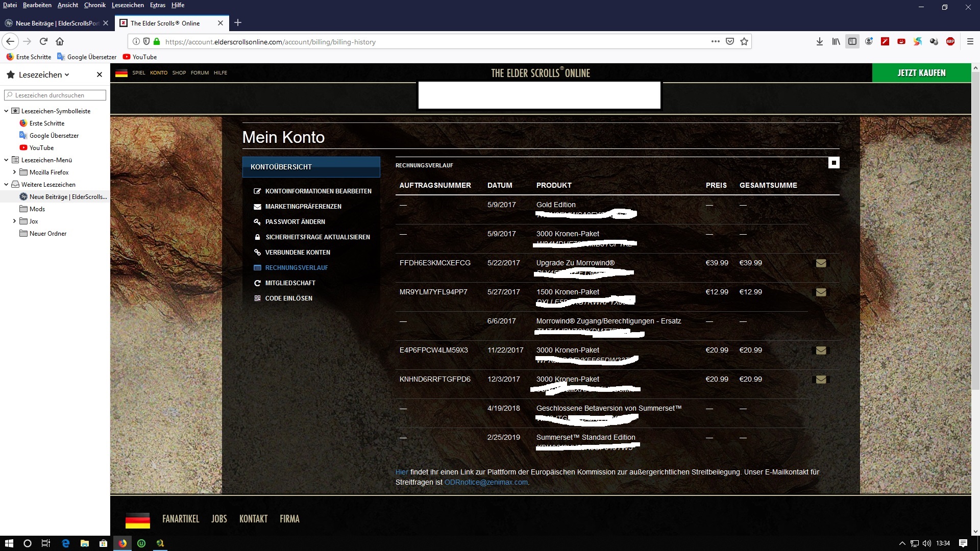Open Firefox downloads arrow icon
980x551 pixels.
[x=819, y=41]
